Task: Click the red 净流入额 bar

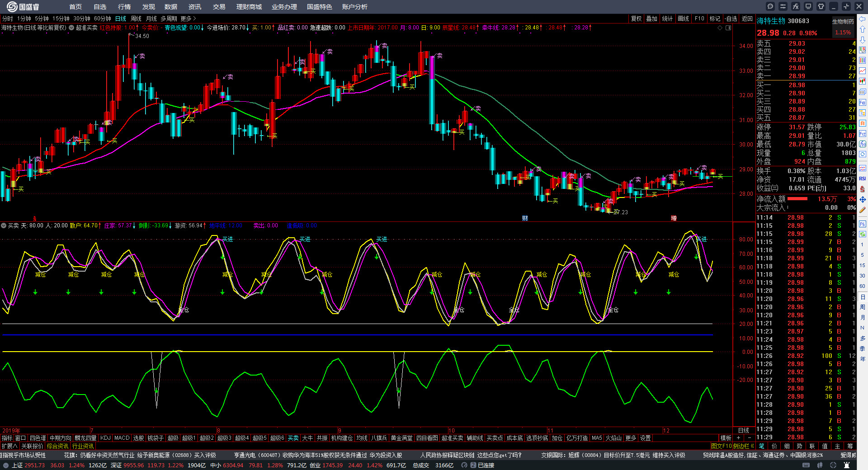Action: point(797,199)
